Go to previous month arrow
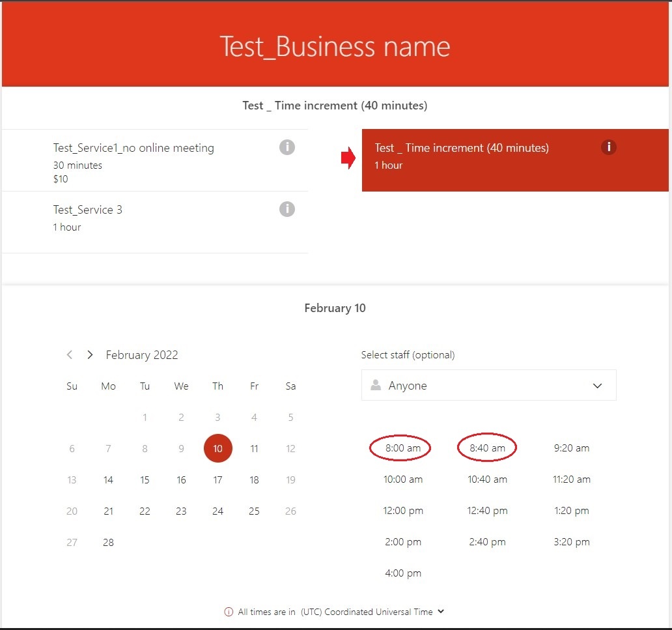 (70, 354)
